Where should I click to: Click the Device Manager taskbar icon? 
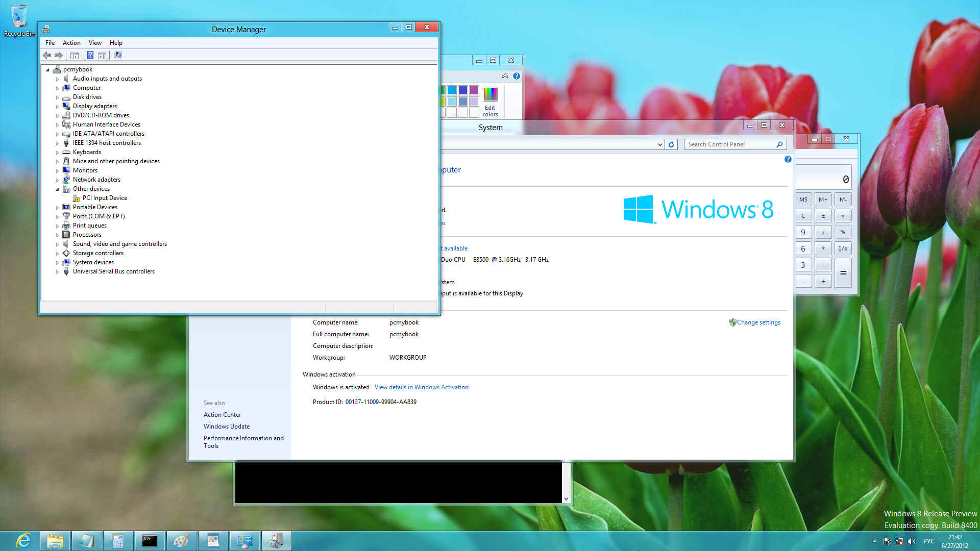(276, 541)
